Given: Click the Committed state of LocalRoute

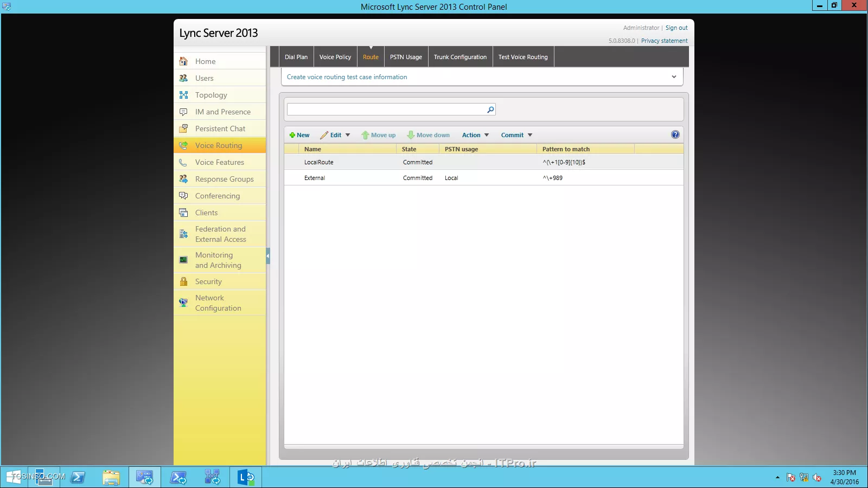Looking at the screenshot, I should (x=418, y=162).
